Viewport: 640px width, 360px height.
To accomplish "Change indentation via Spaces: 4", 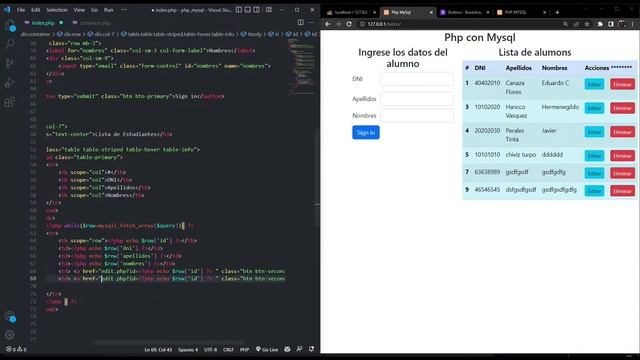I will tap(188, 349).
